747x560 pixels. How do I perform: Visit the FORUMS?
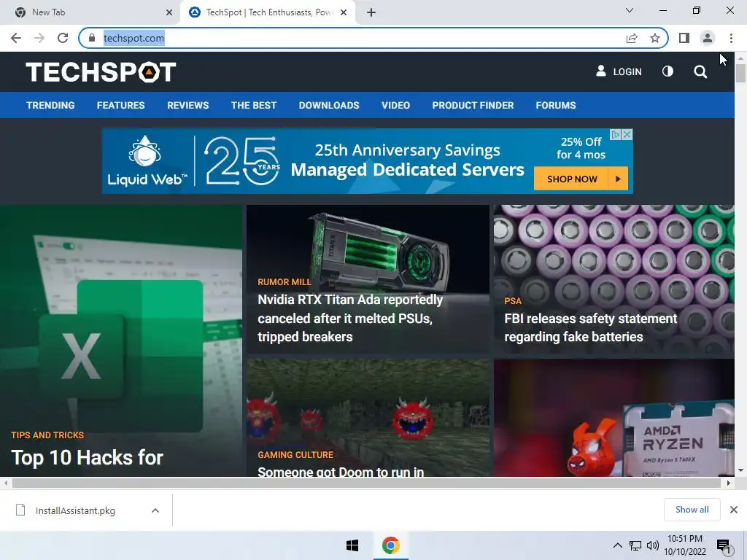tap(555, 105)
